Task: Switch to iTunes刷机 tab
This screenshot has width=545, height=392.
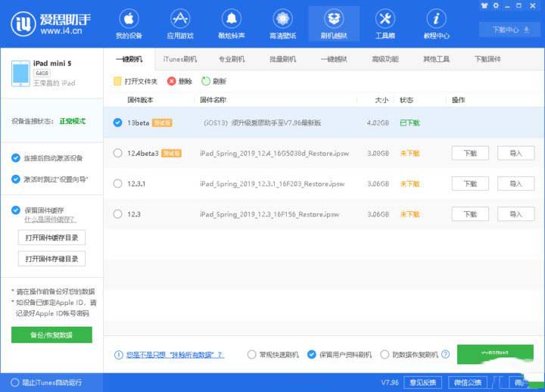Action: pyautogui.click(x=180, y=59)
